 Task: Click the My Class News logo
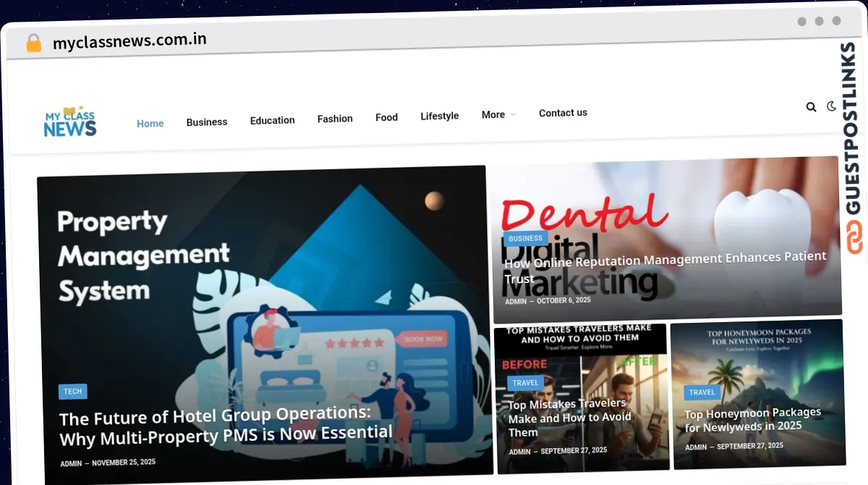tap(69, 123)
